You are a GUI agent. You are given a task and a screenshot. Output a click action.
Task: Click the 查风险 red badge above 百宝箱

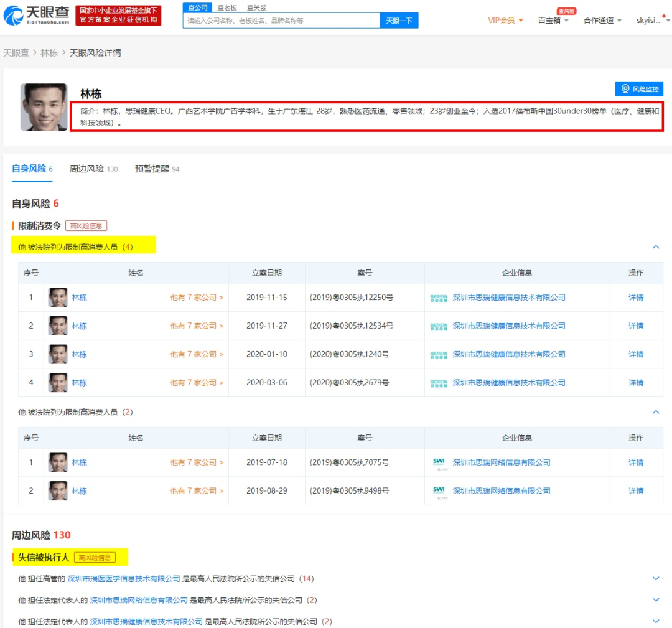pyautogui.click(x=561, y=11)
